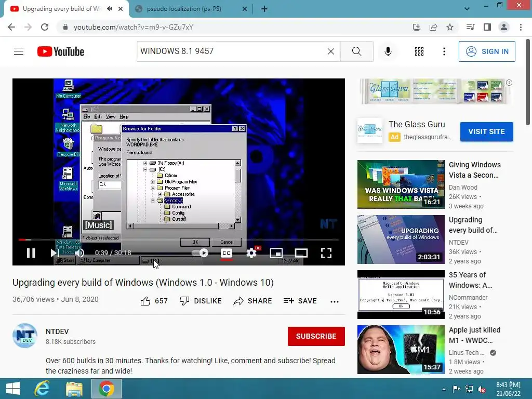Bookmark this page star
The height and width of the screenshot is (399, 532).
pyautogui.click(x=450, y=27)
